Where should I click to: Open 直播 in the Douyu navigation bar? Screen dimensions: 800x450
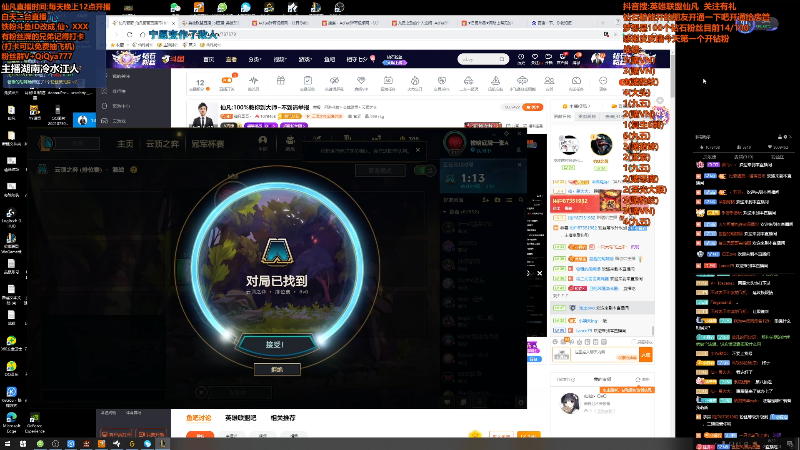[231, 60]
